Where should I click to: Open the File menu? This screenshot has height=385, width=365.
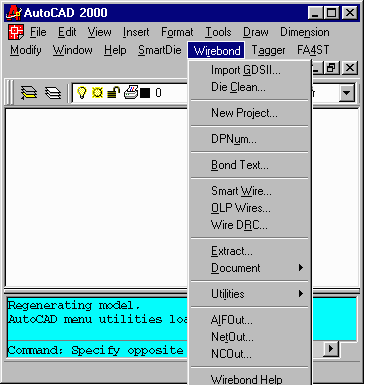(x=38, y=32)
